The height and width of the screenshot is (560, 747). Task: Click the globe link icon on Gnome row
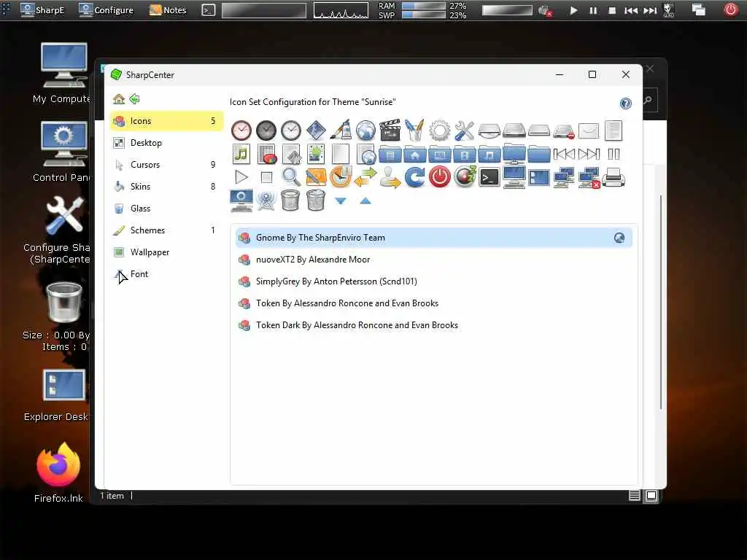point(619,238)
